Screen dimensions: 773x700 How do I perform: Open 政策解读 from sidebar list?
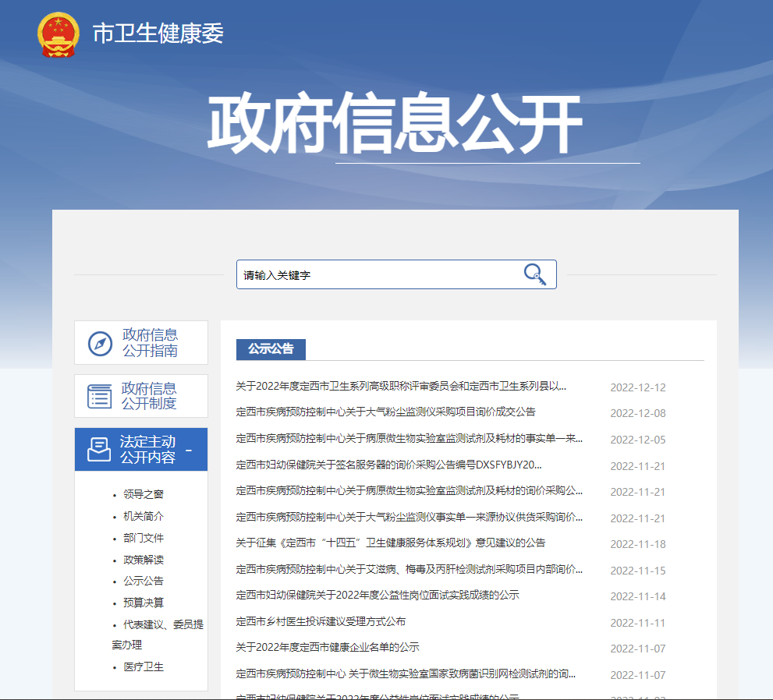(x=144, y=560)
